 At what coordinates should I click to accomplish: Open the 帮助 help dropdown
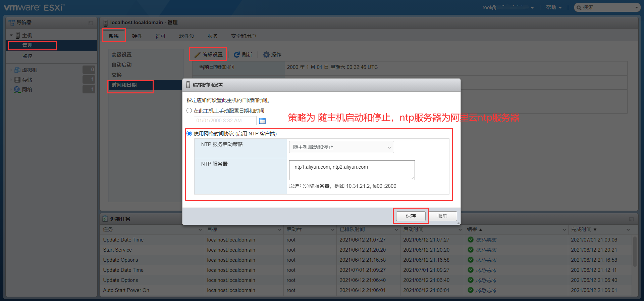pos(554,7)
